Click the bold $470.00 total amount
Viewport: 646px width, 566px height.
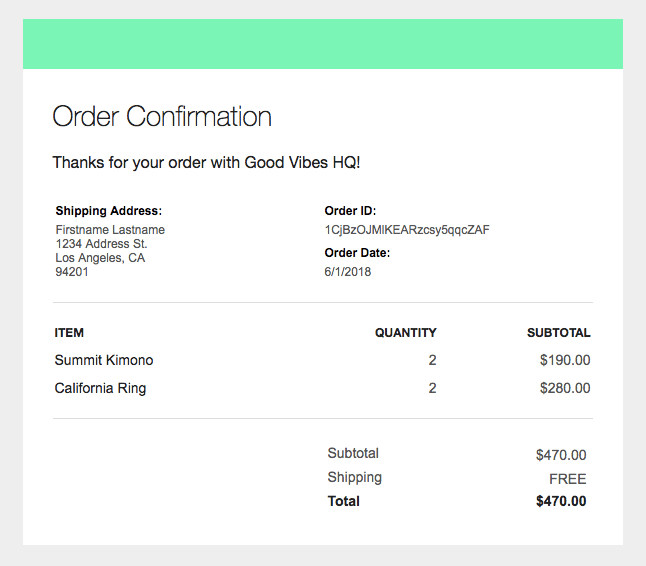click(x=561, y=501)
